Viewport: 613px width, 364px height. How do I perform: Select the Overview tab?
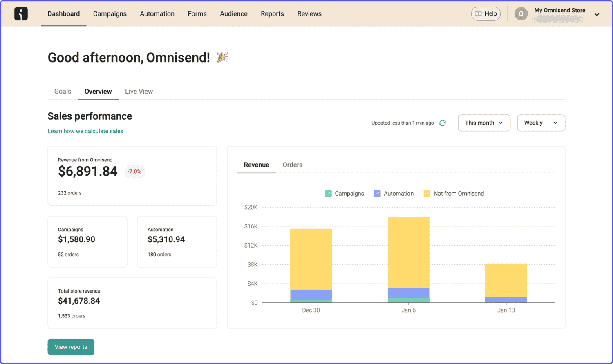click(98, 92)
